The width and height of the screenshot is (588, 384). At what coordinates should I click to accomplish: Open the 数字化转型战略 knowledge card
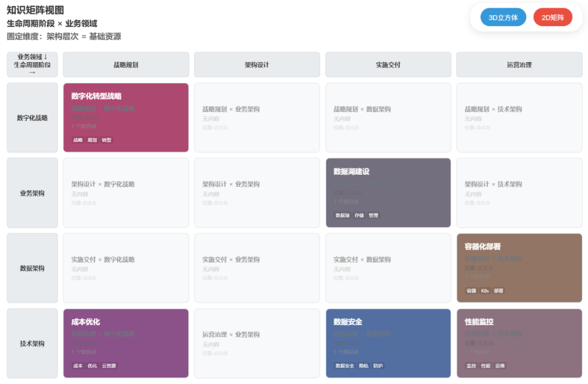click(x=126, y=118)
